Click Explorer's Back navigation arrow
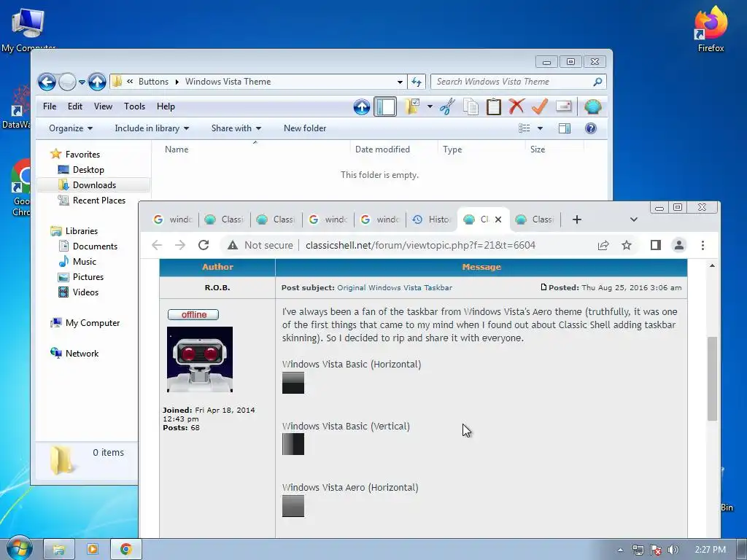Screen dimensions: 747x560 pyautogui.click(x=47, y=82)
